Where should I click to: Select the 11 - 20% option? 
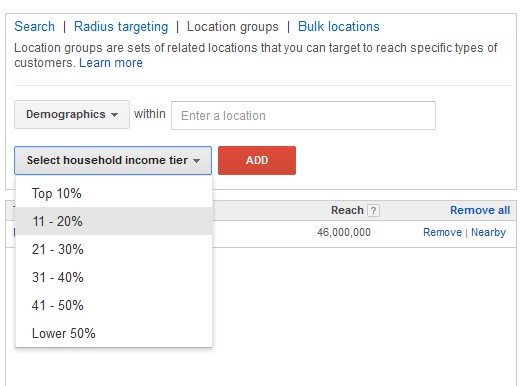[x=114, y=221]
